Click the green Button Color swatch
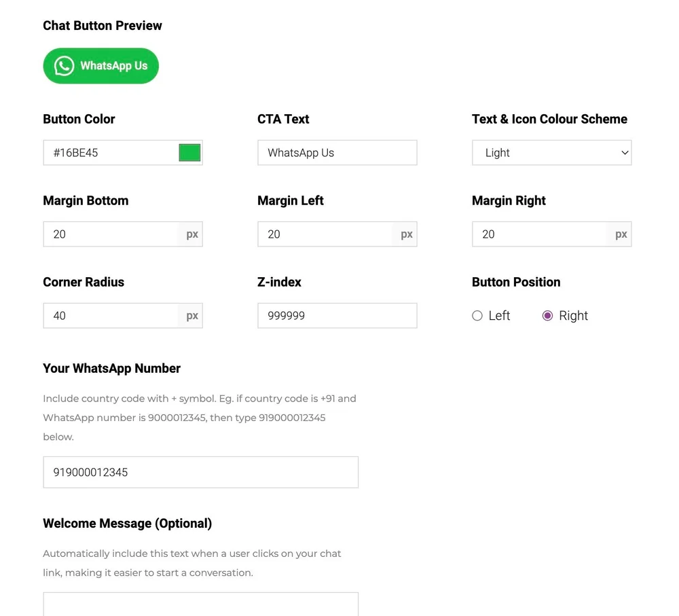 (x=189, y=152)
